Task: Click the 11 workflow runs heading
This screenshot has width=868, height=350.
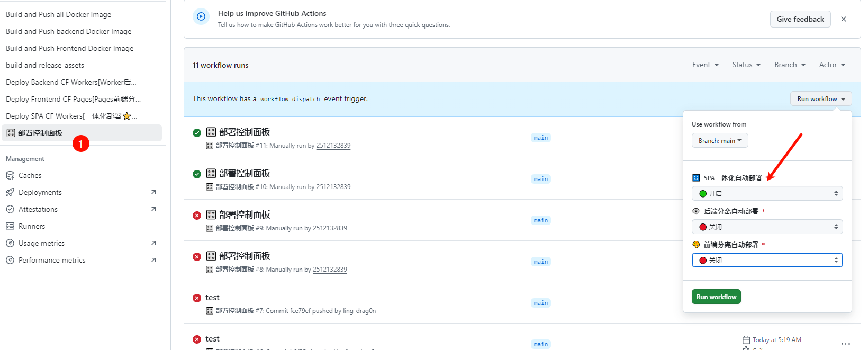Action: point(220,65)
